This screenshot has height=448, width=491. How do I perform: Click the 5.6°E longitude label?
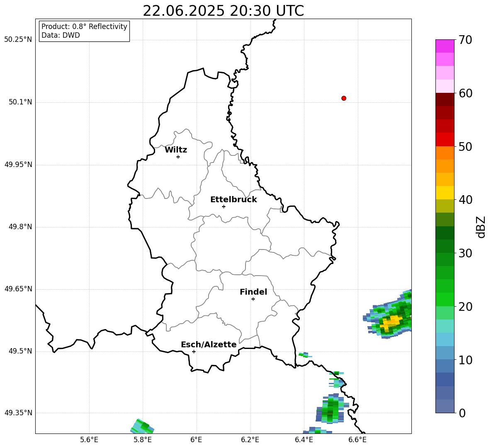click(89, 440)
